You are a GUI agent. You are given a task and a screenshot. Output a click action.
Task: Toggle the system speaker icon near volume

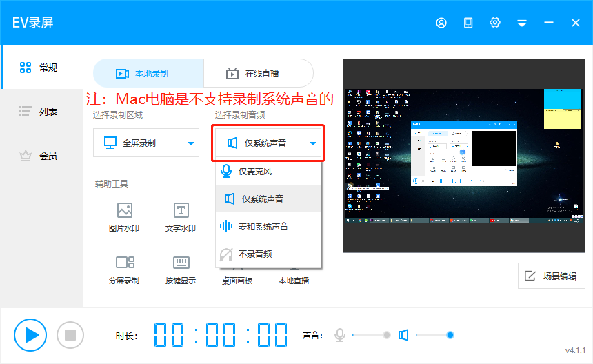click(x=403, y=335)
